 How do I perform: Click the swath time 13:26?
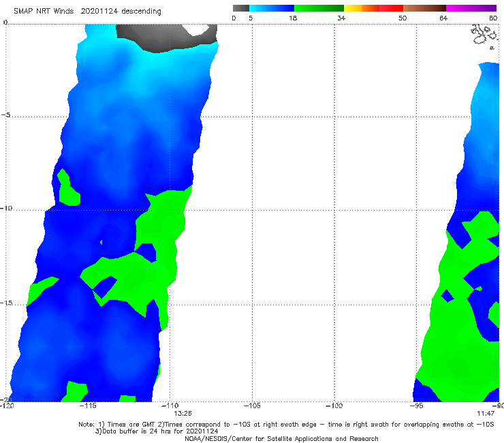tap(183, 414)
